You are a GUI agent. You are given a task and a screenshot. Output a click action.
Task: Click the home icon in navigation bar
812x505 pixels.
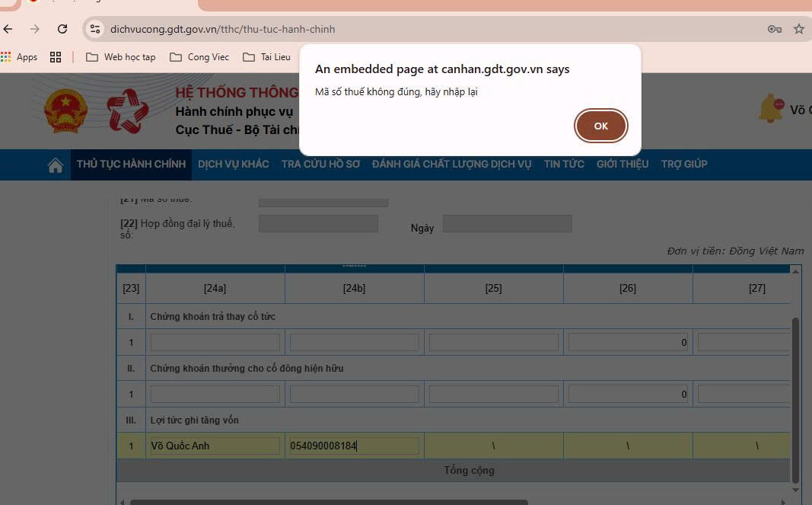coord(56,165)
